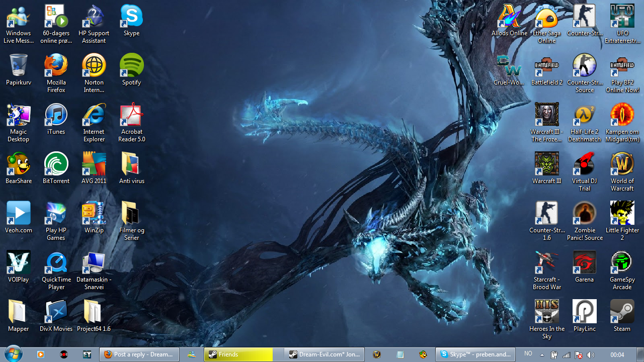
Task: Launch Mozilla Firefox from desktop
Action: click(56, 66)
